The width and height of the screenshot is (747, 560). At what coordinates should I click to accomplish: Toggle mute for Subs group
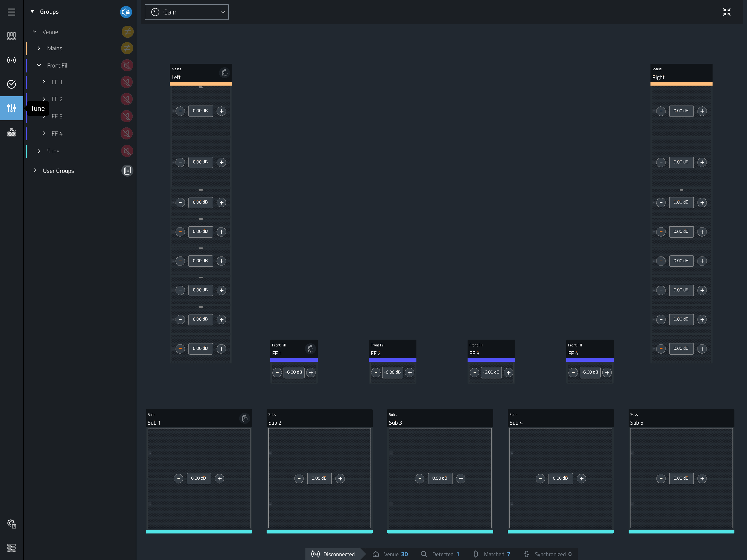(x=127, y=151)
